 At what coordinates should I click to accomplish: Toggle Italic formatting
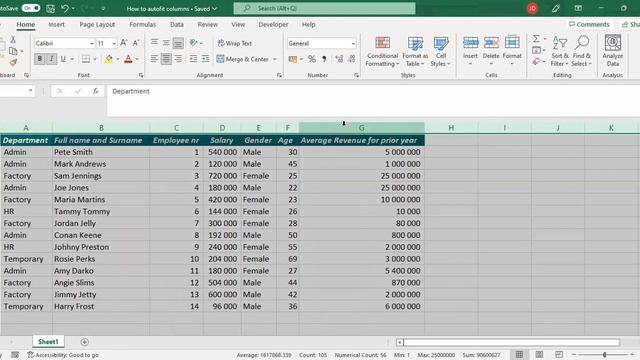coord(51,59)
